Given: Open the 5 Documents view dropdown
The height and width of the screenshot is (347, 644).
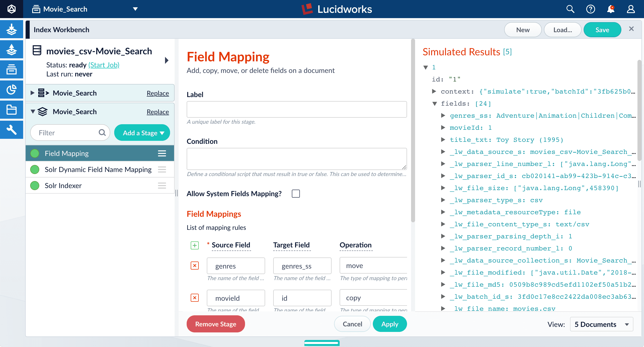Looking at the screenshot, I should tap(601, 324).
